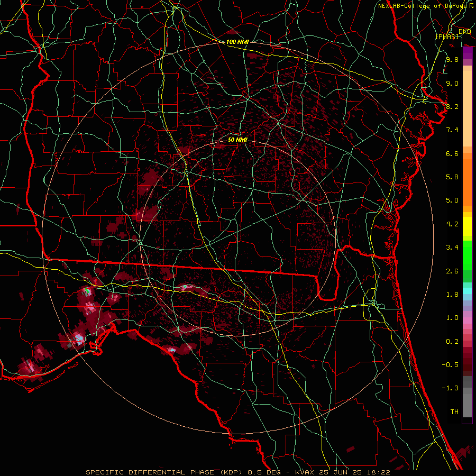Click the 7.4 value on the scale
Screen dimensions: 476x476
click(452, 130)
